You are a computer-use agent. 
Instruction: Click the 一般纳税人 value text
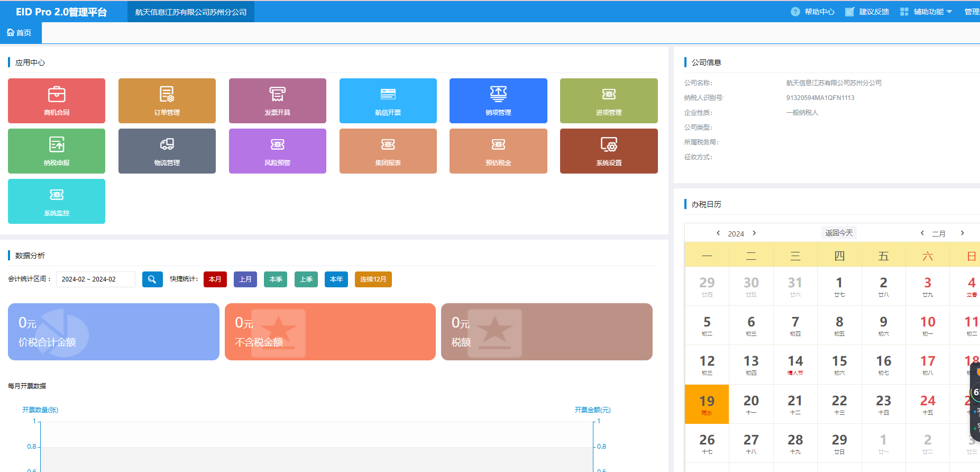[802, 113]
